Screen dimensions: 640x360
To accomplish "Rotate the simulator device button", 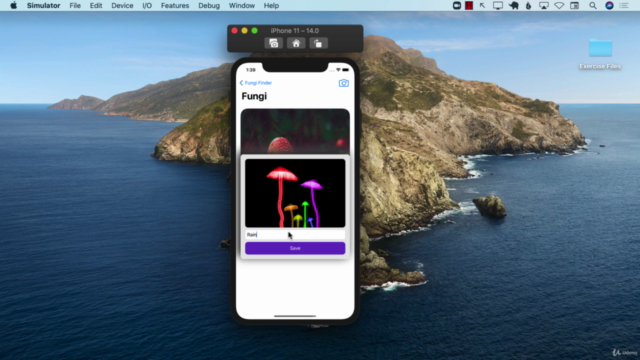I will (318, 43).
